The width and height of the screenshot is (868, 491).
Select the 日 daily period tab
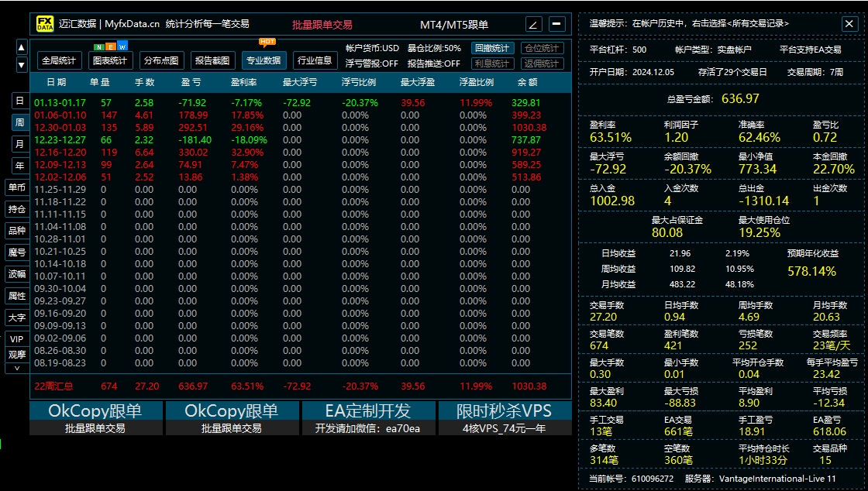point(20,100)
